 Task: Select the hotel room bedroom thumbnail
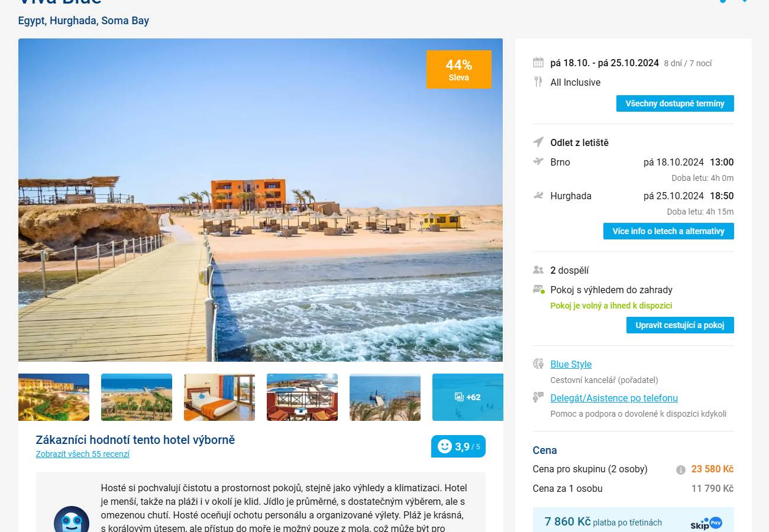tap(219, 397)
